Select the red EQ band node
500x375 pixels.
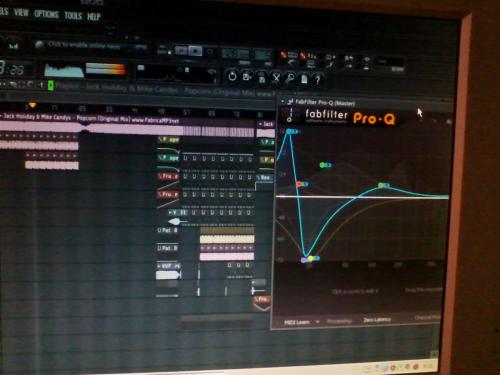299,184
